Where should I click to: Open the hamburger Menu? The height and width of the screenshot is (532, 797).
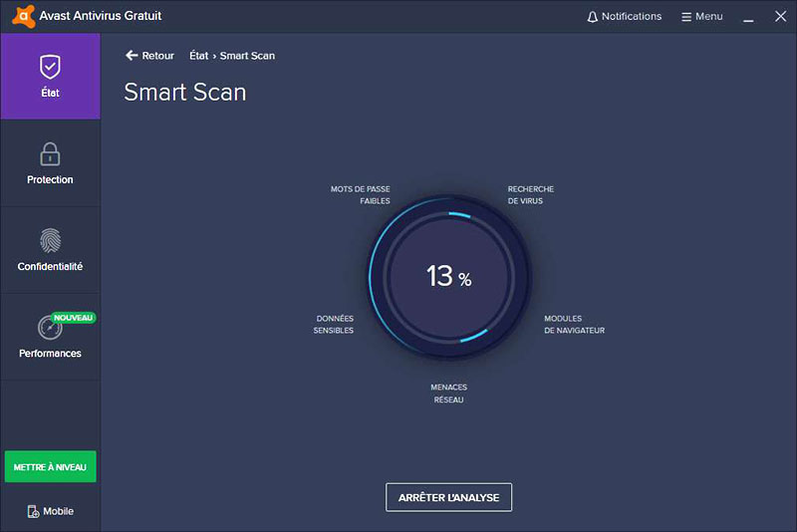[x=702, y=17]
